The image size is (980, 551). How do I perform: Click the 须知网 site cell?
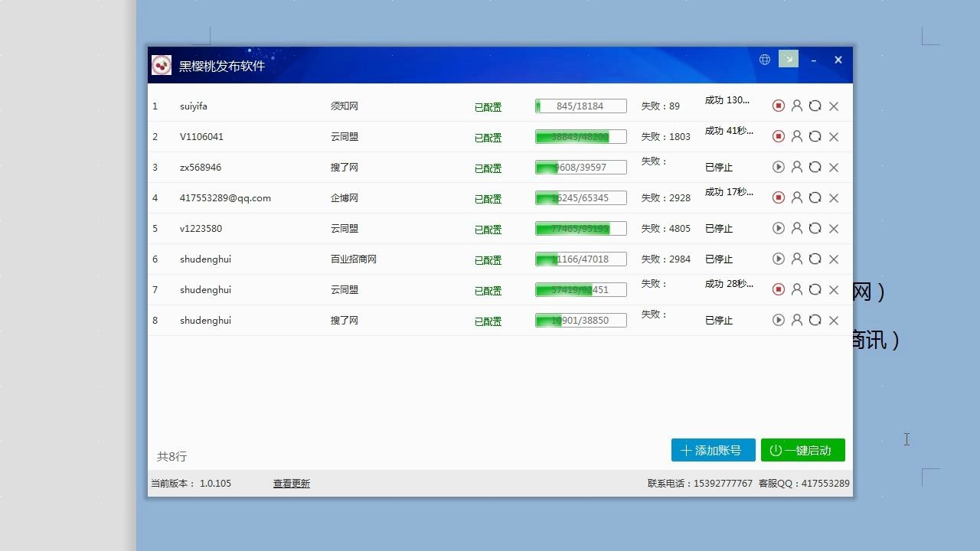[x=345, y=106]
